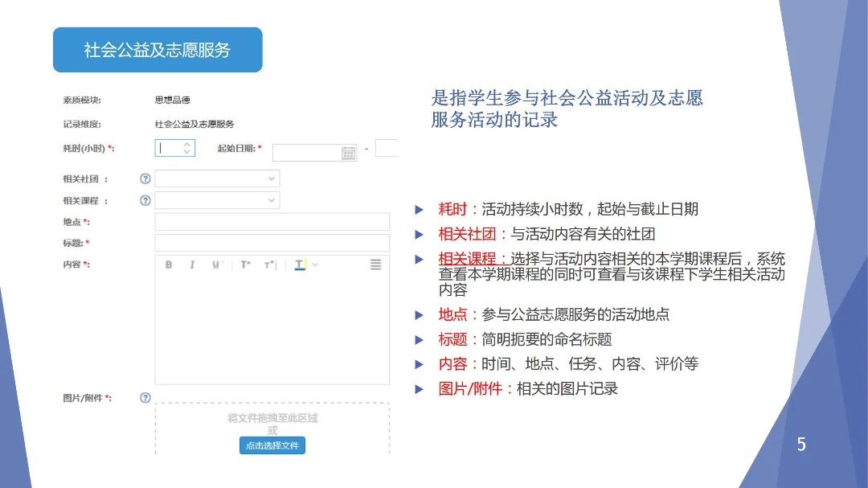Click help icon next to 相关课程
Image resolution: width=868 pixels, height=488 pixels.
[145, 200]
